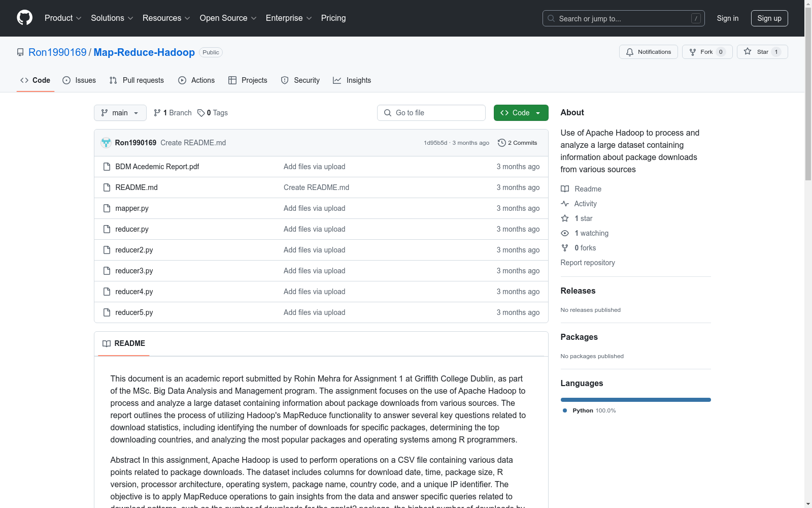The height and width of the screenshot is (508, 812).
Task: Select the Code tab
Action: (x=36, y=80)
